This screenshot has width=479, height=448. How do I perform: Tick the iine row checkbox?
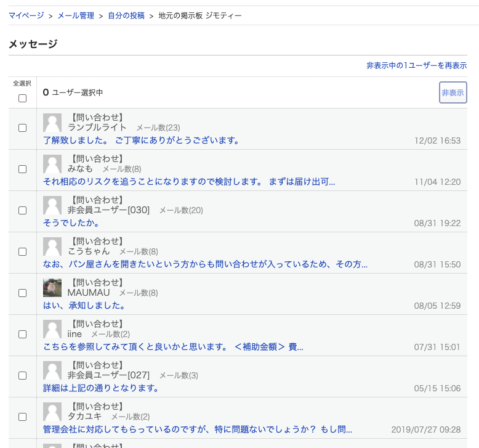(x=22, y=334)
